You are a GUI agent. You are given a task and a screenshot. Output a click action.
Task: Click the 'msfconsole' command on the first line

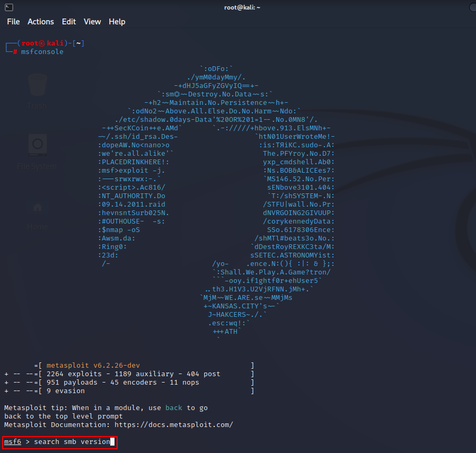coord(42,52)
